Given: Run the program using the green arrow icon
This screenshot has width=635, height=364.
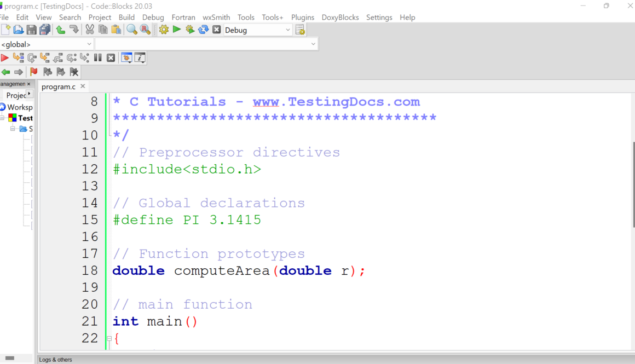Looking at the screenshot, I should (x=176, y=29).
